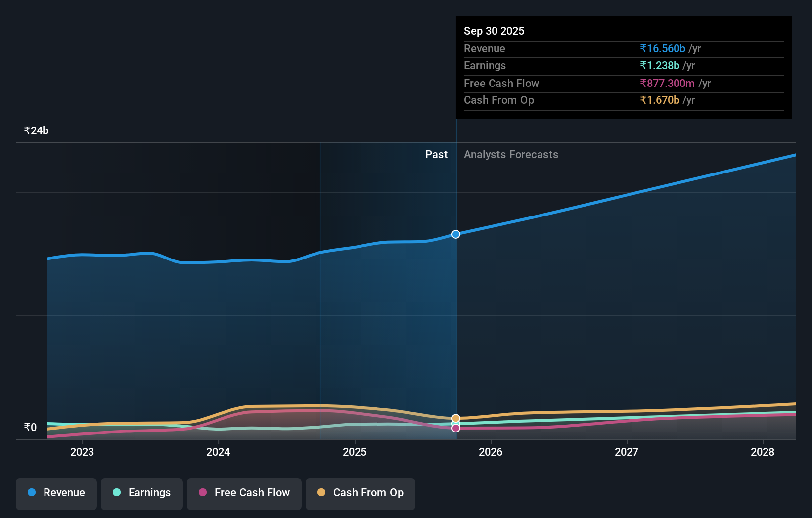Expand the Sep 30 2025 tooltip header

click(x=494, y=31)
